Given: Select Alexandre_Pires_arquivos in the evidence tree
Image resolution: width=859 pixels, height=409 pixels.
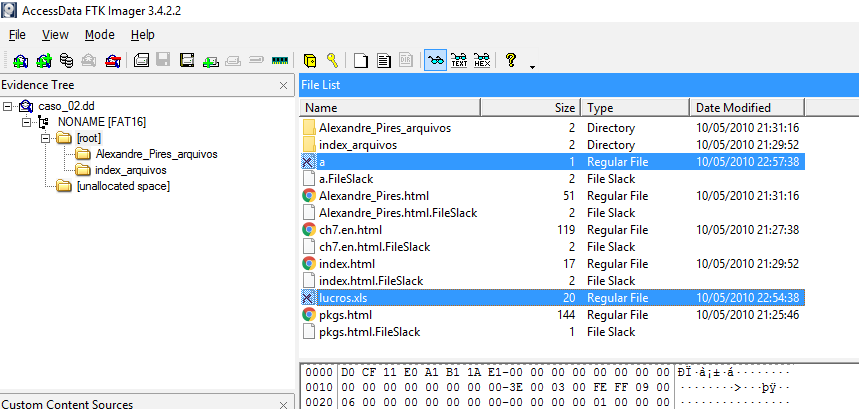Looking at the screenshot, I should tap(156, 154).
